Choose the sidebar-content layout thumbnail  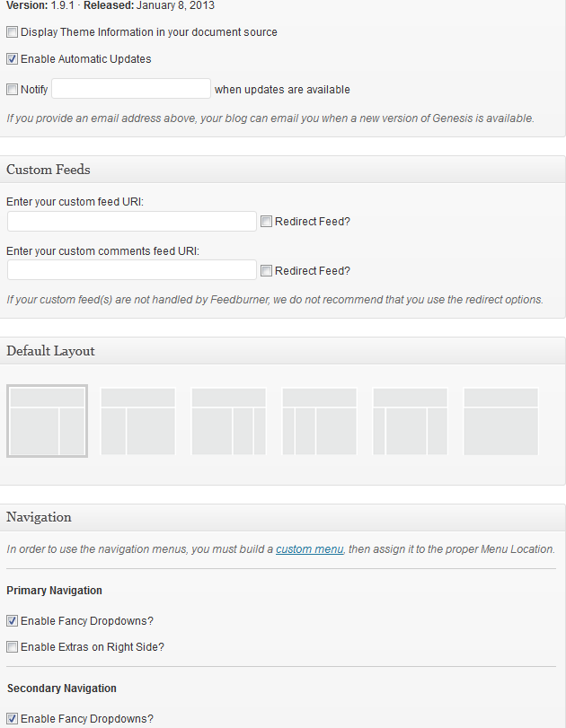(138, 421)
